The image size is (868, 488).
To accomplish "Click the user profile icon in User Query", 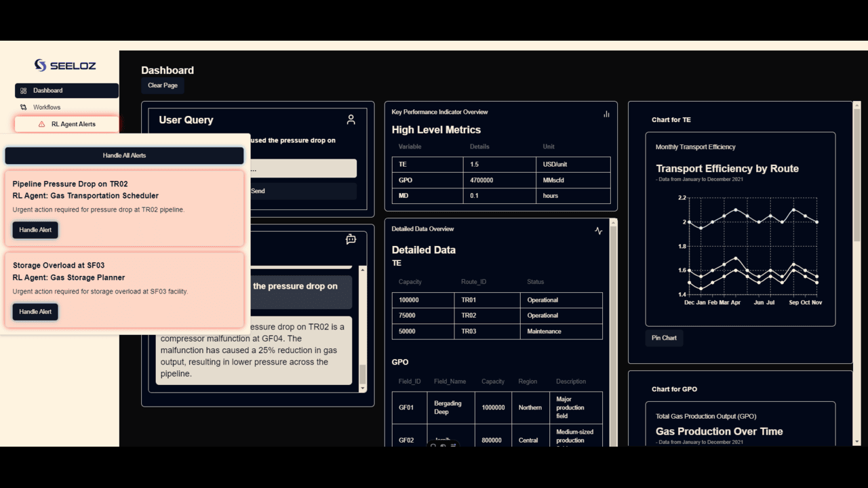I will (x=351, y=119).
